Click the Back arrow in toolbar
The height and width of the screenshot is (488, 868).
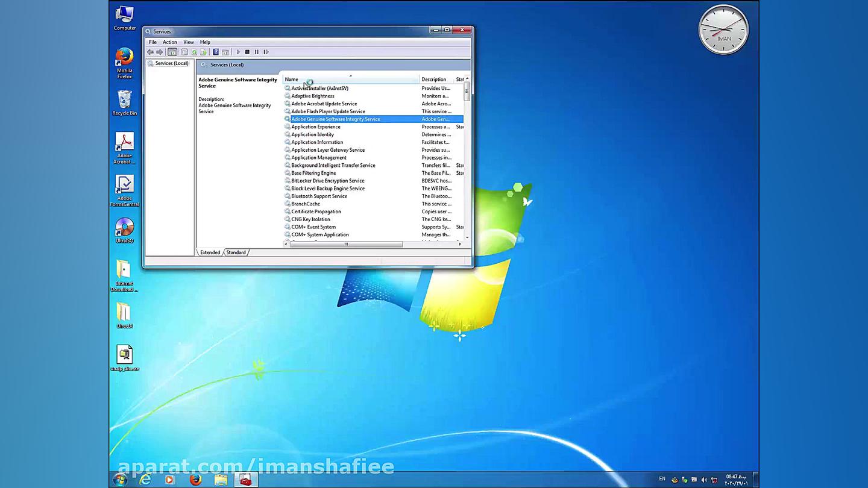click(x=151, y=52)
